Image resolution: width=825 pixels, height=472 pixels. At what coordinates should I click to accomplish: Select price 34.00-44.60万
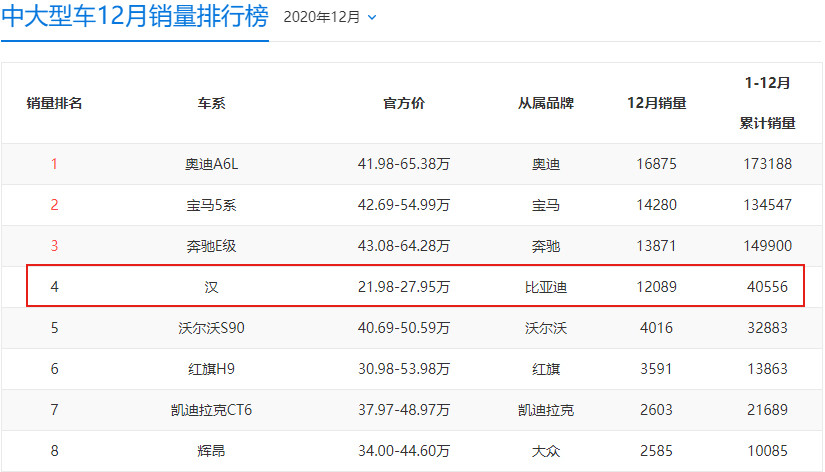coord(404,451)
